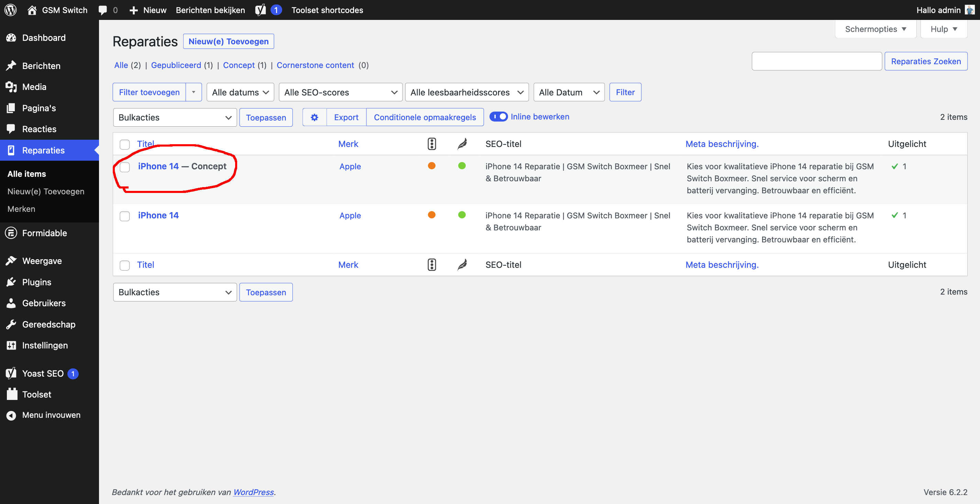Click into the Reparaties search field
980x504 pixels.
pyautogui.click(x=816, y=61)
